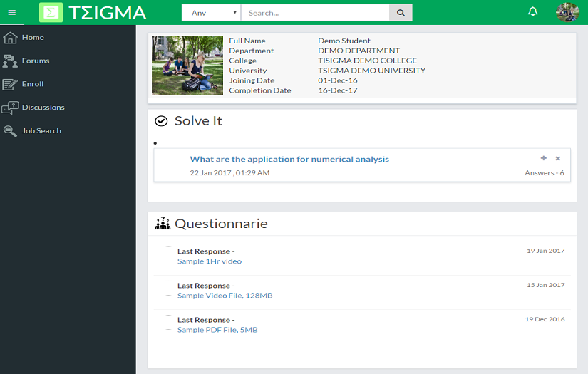Click Answers - 6 text
Screen dimensions: 588x374
[544, 173]
